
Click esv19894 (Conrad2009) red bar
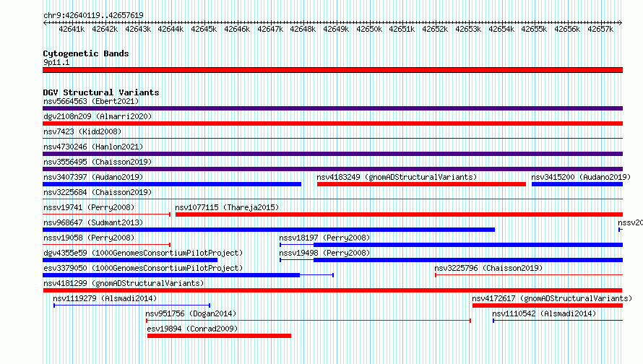(x=219, y=336)
